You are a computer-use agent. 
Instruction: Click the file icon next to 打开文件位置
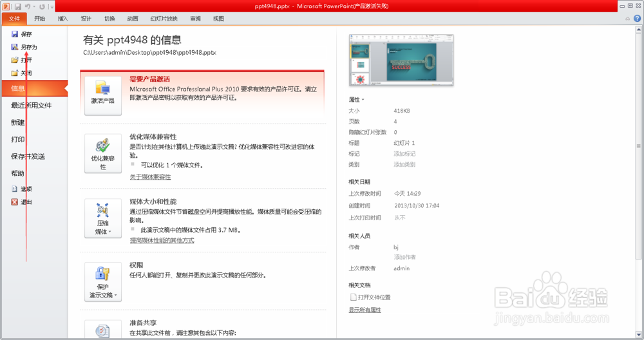coord(353,297)
